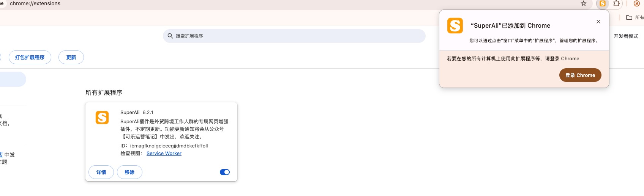Click the 登录 Chrome button
644x196 pixels.
580,75
